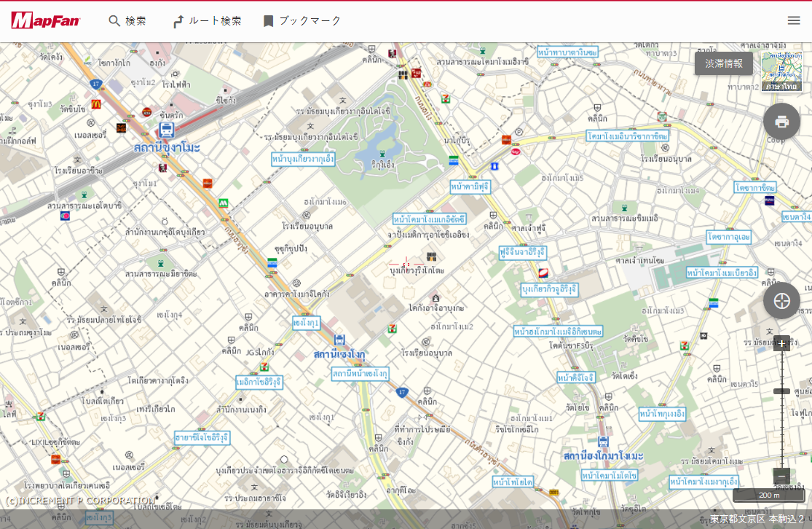812x529 pixels.
Task: Click the หน้าโทกุเงงอิง label
Action: pyautogui.click(x=662, y=413)
